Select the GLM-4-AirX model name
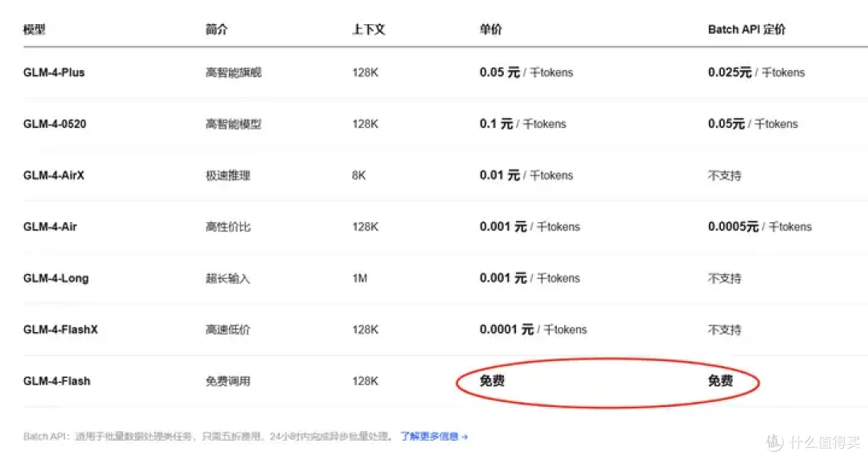868x460 pixels. [x=54, y=175]
